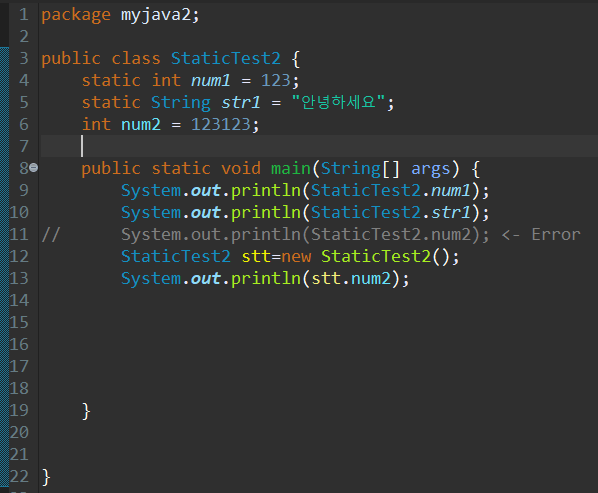Image resolution: width=598 pixels, height=493 pixels.
Task: Click the '<- Error' comment text
Action: point(541,235)
